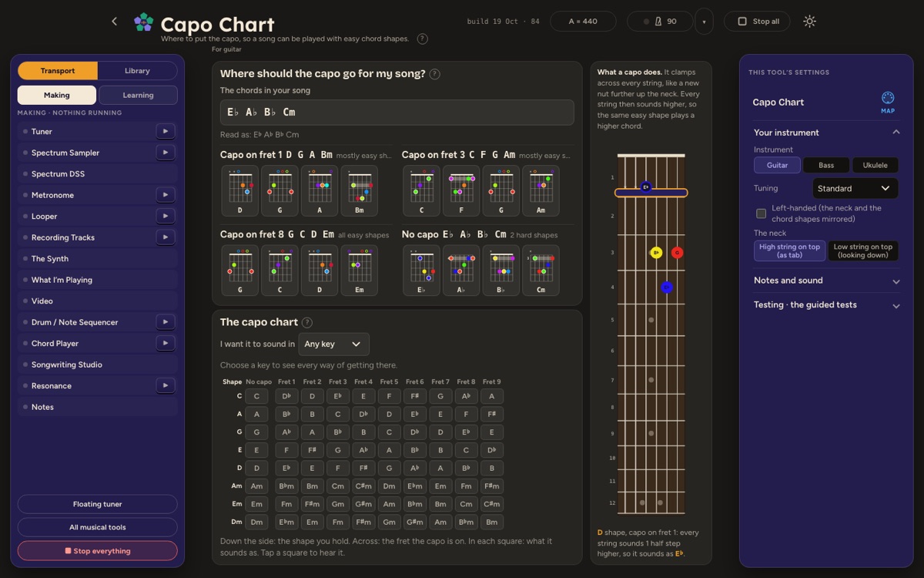Screen dimensions: 924x578
Task: Start the Chord Player play button
Action: point(166,344)
